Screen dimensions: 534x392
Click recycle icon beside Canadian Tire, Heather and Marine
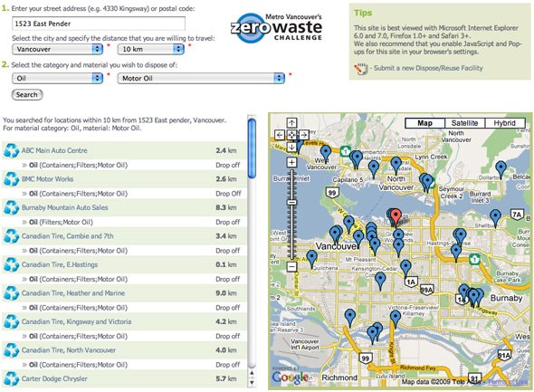[11, 293]
